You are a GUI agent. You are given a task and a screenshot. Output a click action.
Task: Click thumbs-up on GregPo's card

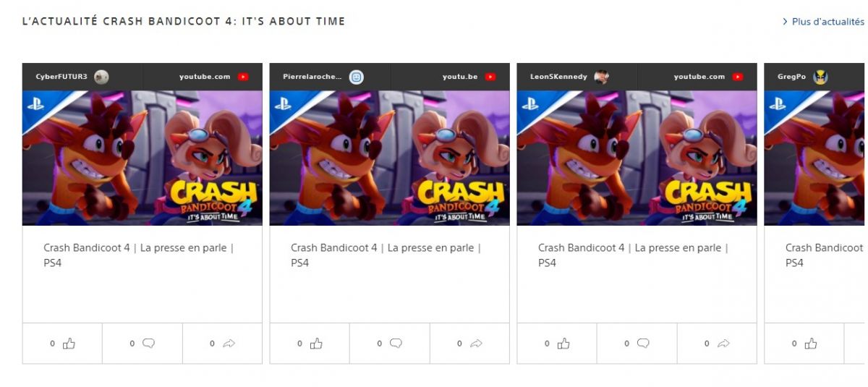[x=811, y=344]
